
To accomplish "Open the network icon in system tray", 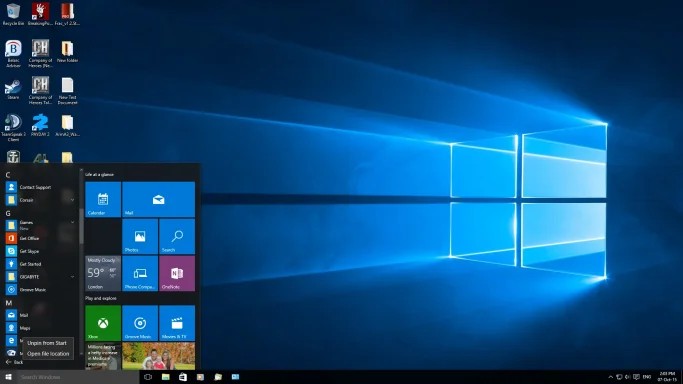I will (x=619, y=377).
